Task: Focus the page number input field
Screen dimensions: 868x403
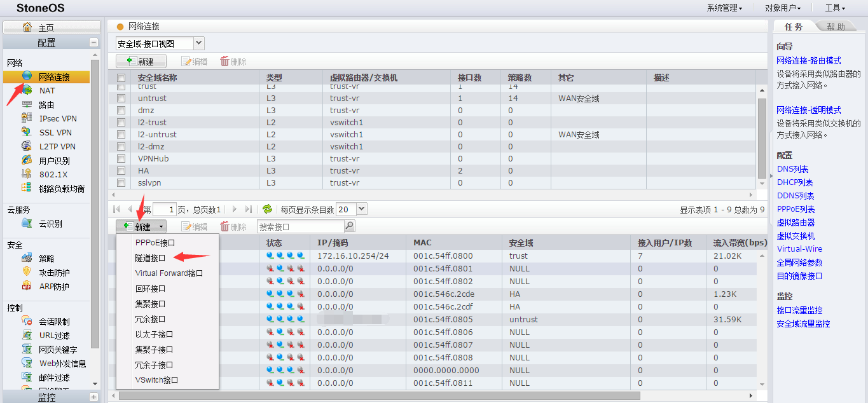Action: coord(165,209)
